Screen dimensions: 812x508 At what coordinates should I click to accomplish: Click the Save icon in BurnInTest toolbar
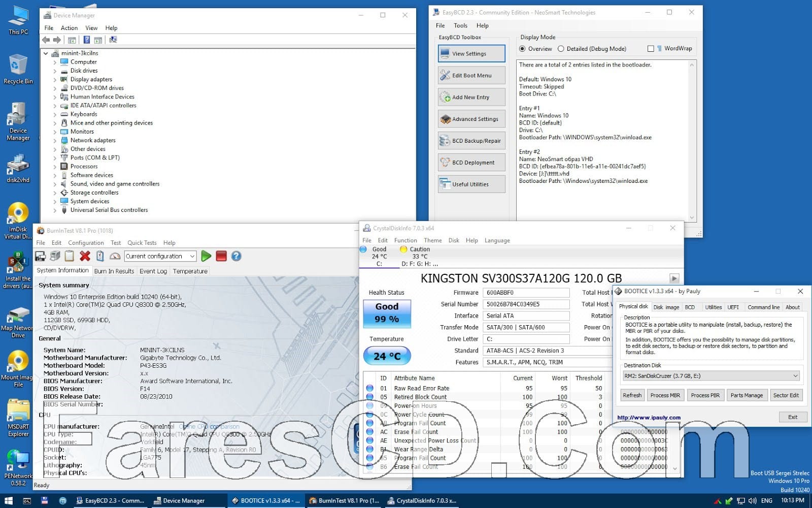(x=41, y=256)
